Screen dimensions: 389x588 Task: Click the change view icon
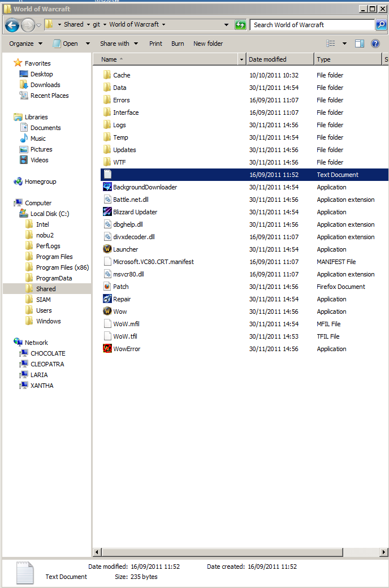click(x=331, y=44)
